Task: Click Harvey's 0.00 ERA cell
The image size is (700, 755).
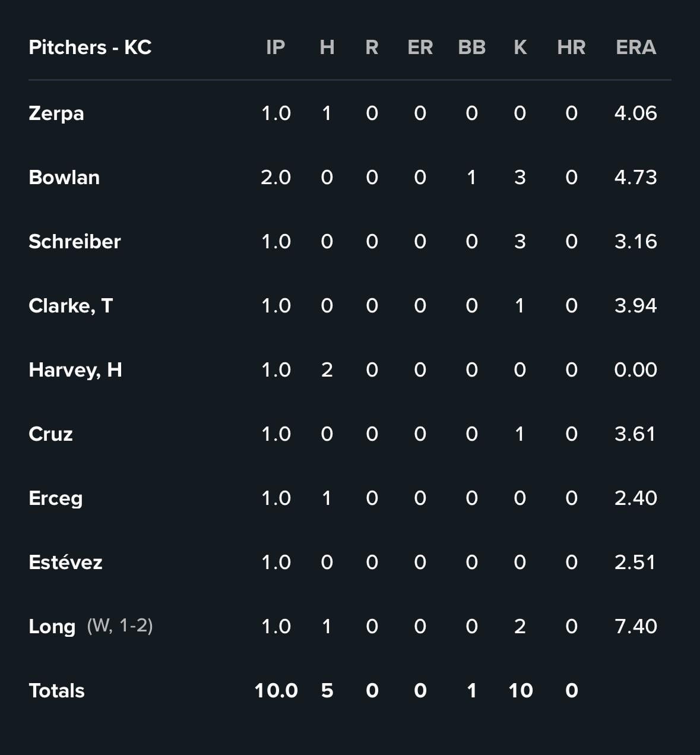Action: click(636, 370)
